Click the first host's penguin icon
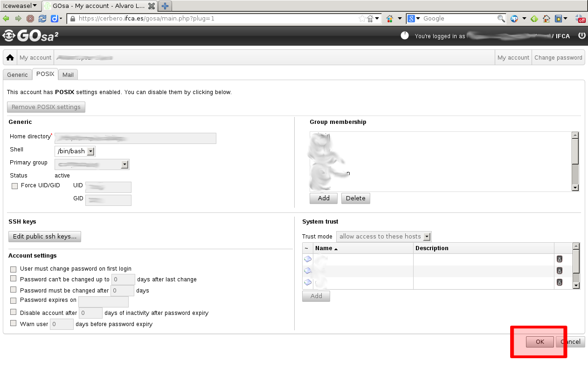 click(559, 259)
